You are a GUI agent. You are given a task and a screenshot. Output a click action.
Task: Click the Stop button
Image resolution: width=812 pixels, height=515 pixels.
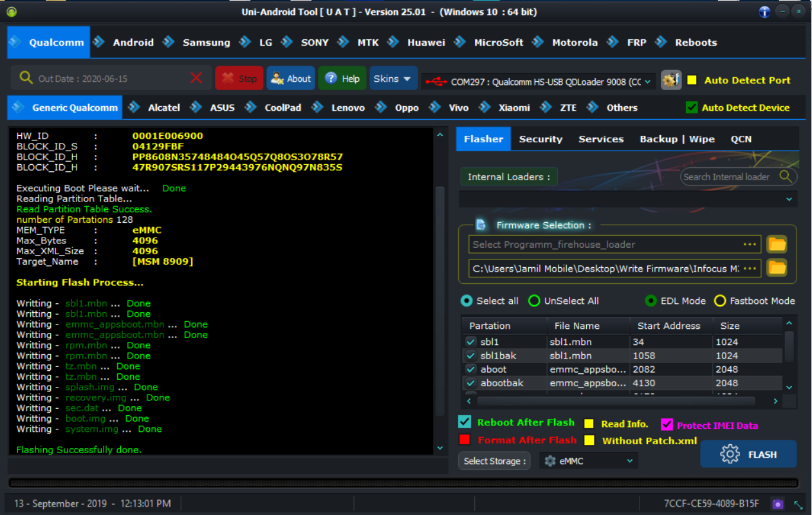coord(239,79)
